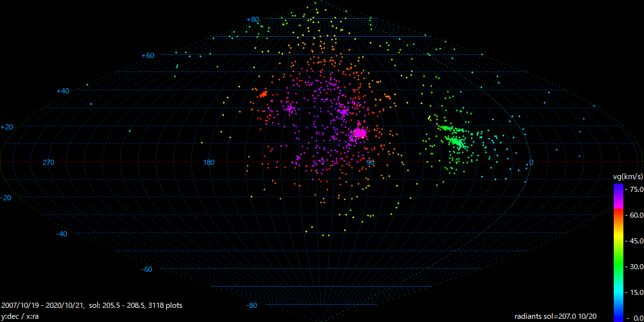
Task: Click the bright green radiant cluster
Action: [456, 140]
